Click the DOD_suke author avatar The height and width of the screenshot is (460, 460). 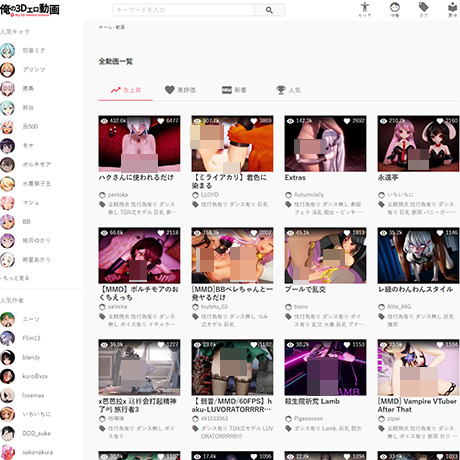[7, 433]
